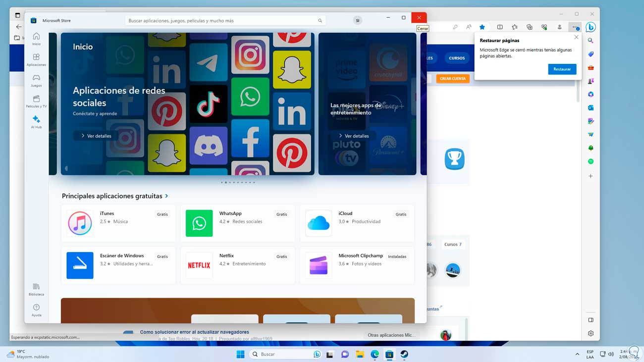Click Gratis button for Netflix
The width and height of the screenshot is (644, 362).
[x=282, y=257]
